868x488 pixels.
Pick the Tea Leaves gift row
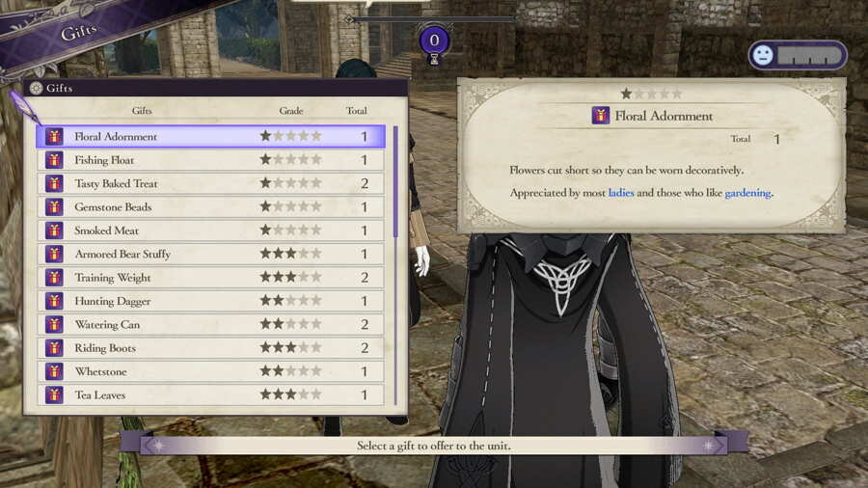pos(210,394)
